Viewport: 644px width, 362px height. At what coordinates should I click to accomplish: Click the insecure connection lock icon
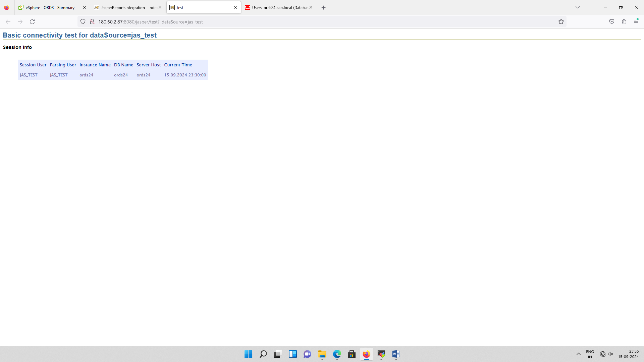click(92, 22)
